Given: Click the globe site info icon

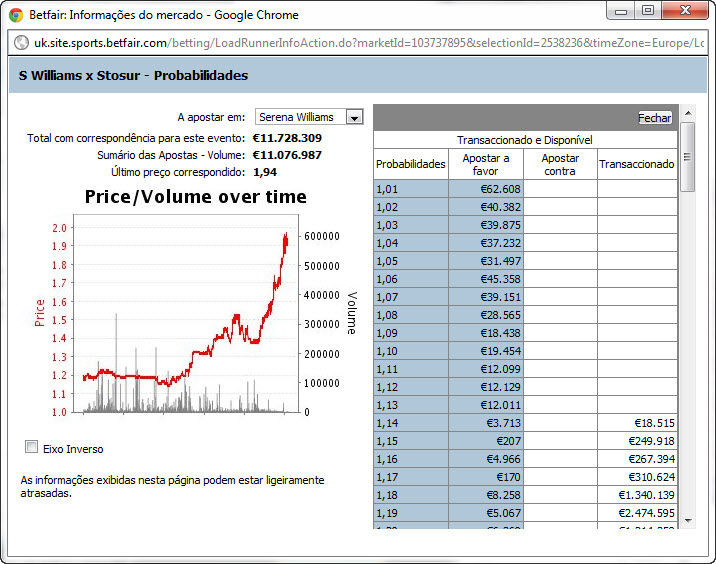Looking at the screenshot, I should (21, 43).
